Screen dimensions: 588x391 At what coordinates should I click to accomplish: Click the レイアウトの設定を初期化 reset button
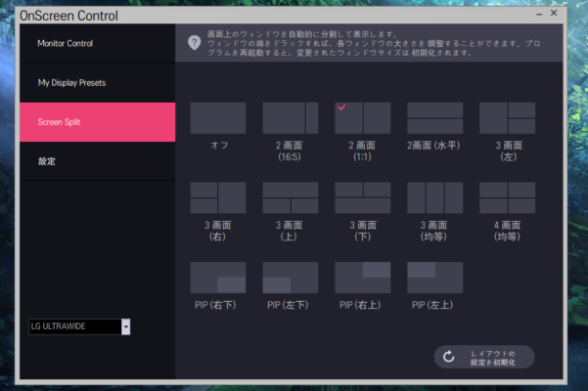click(486, 357)
